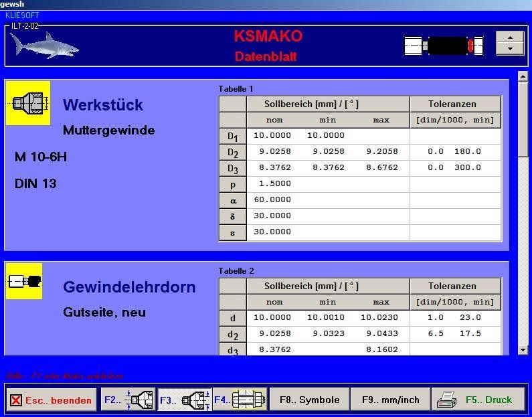Screen dimensions: 532x417
Task: Select row header D2 in Tabelle 1
Action: (233, 153)
